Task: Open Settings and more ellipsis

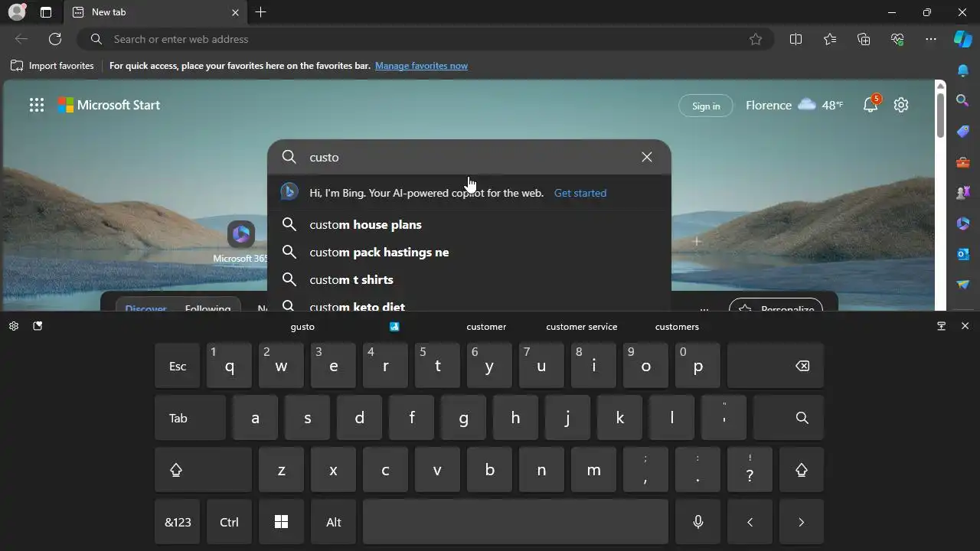Action: [x=931, y=39]
